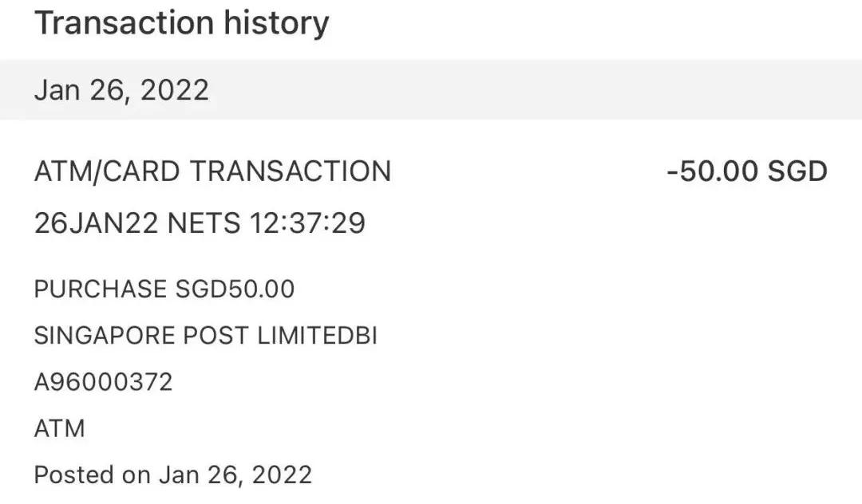Viewport: 862px width, 504px height.
Task: Select the SGD50.00 purchase value
Action: coord(235,289)
